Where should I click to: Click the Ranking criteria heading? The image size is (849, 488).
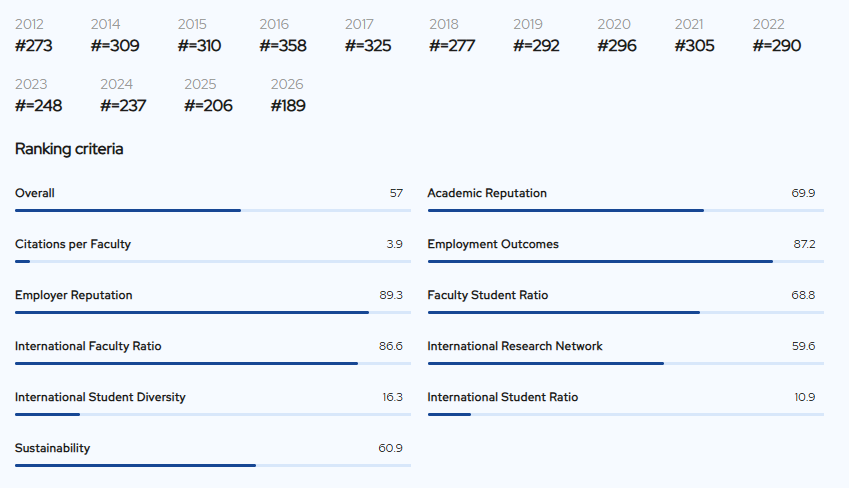click(69, 149)
